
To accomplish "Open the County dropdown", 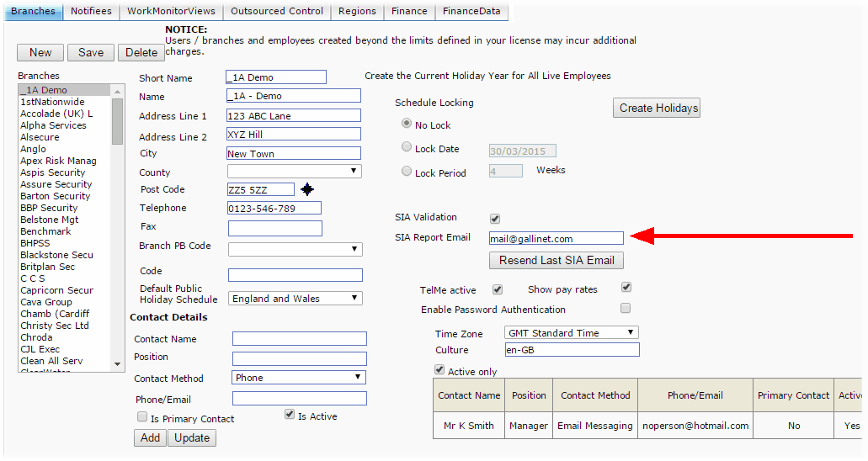I will 295,172.
